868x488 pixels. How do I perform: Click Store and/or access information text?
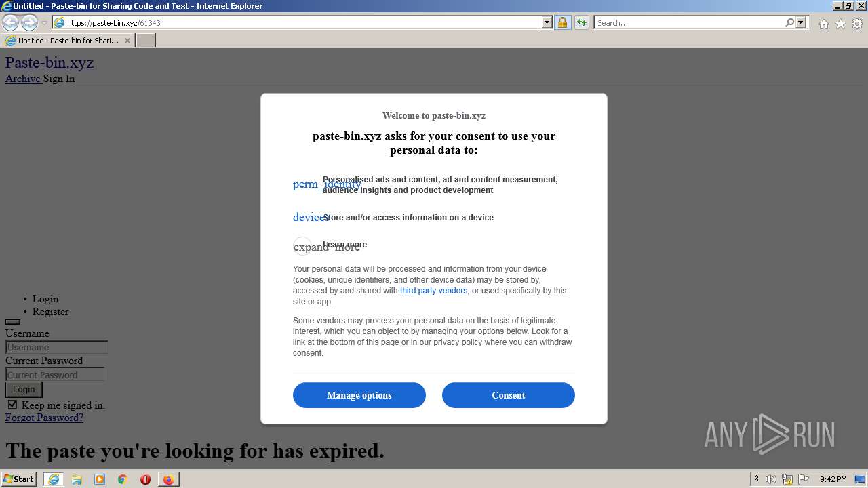pyautogui.click(x=408, y=218)
